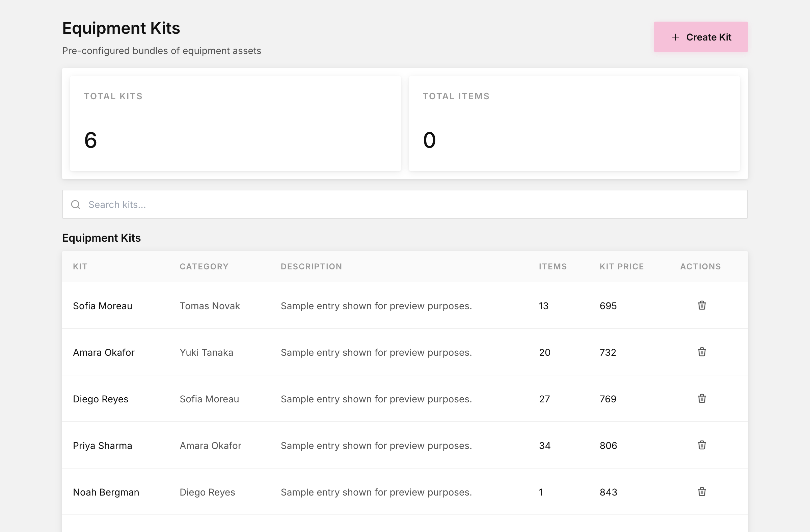The width and height of the screenshot is (810, 532).
Task: Click the Equipment Kits table section heading
Action: 102,238
